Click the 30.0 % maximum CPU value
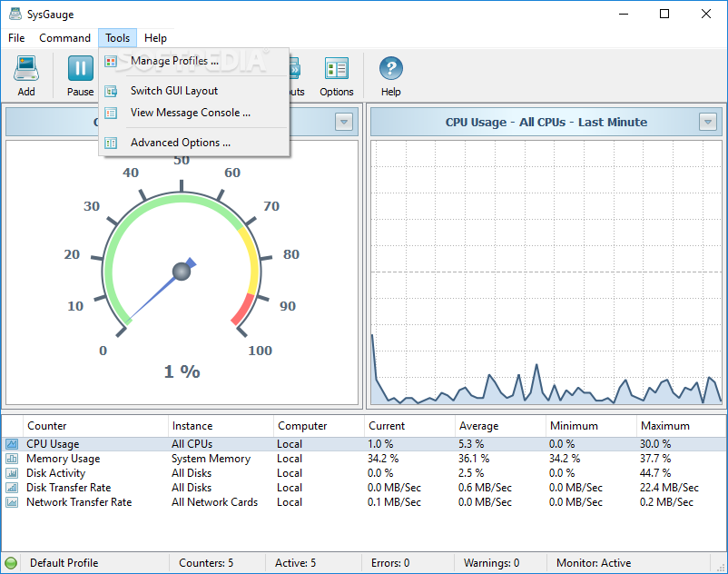The width and height of the screenshot is (728, 574). coord(655,444)
